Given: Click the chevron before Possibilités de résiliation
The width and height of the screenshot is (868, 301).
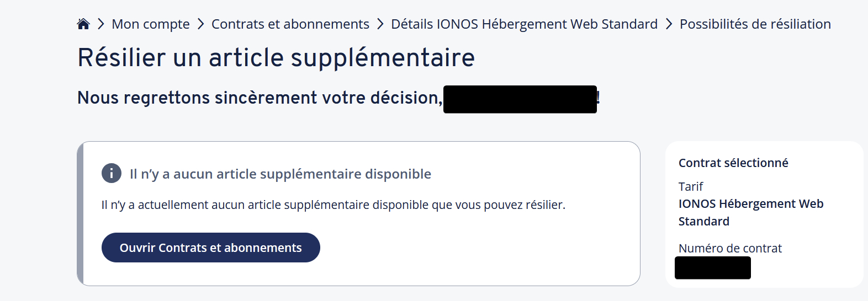Looking at the screenshot, I should point(669,24).
